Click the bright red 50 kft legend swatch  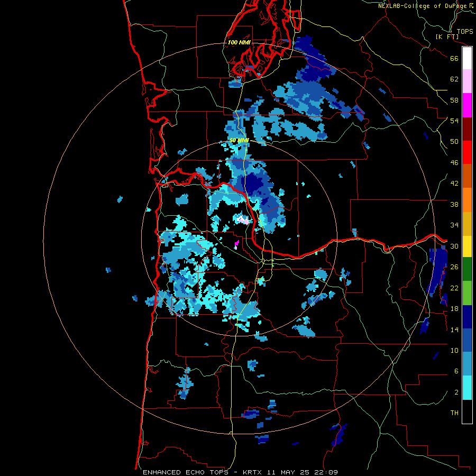467,152
